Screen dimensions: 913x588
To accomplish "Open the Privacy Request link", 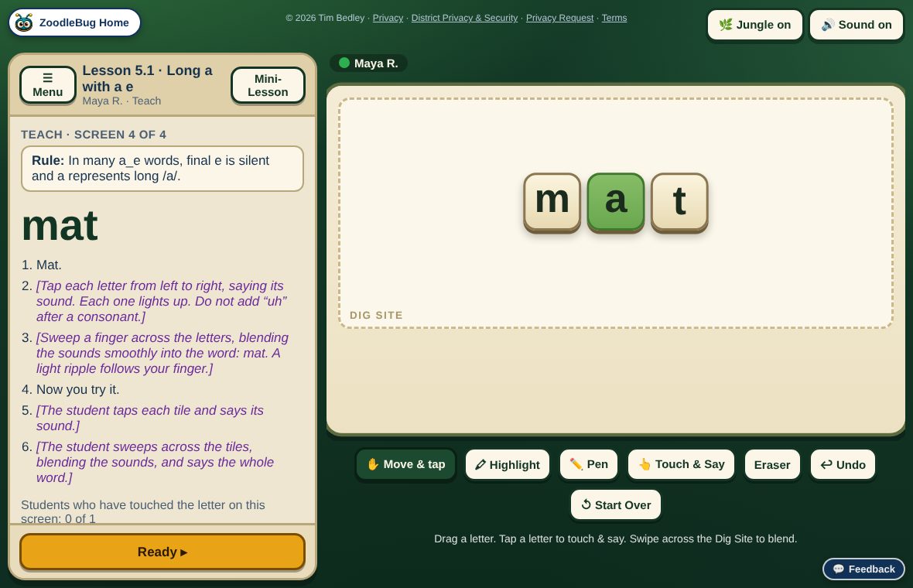I will pos(559,18).
